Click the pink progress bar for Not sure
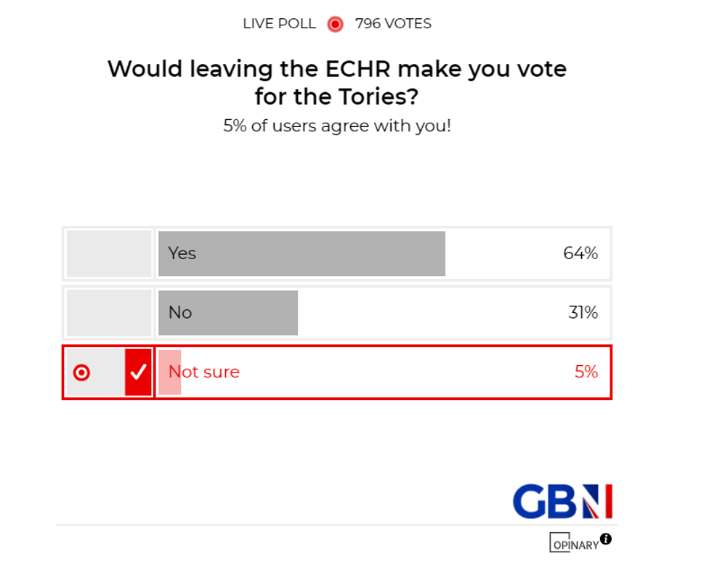 [x=169, y=372]
